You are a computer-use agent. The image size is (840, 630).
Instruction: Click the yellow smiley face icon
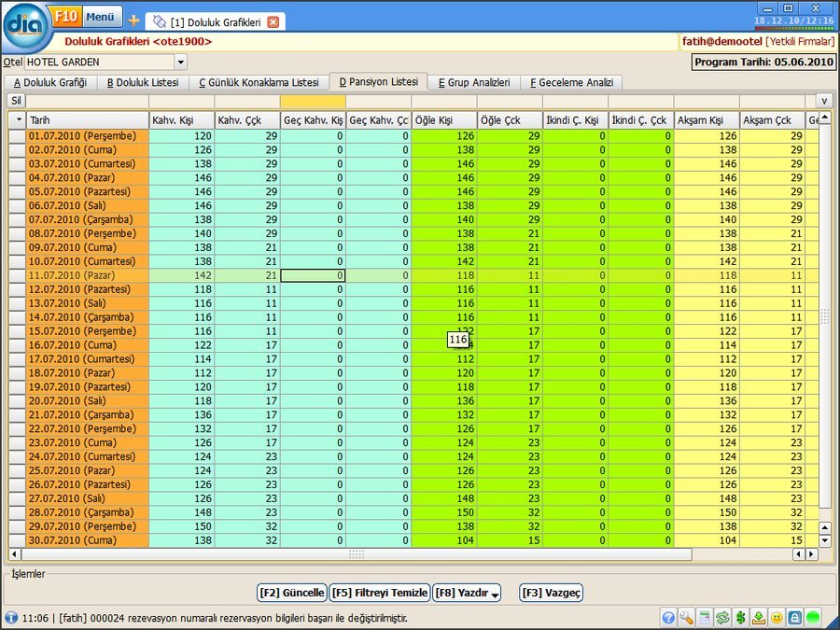click(x=777, y=618)
